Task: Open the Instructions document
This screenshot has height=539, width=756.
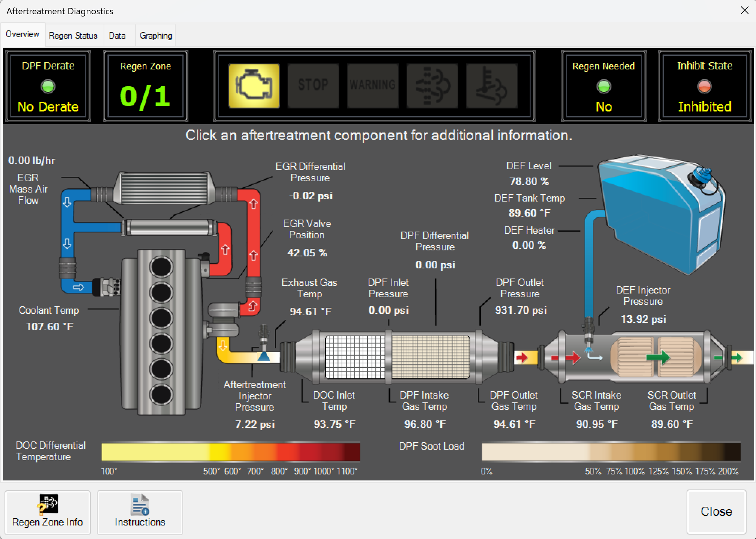Action: pyautogui.click(x=140, y=513)
